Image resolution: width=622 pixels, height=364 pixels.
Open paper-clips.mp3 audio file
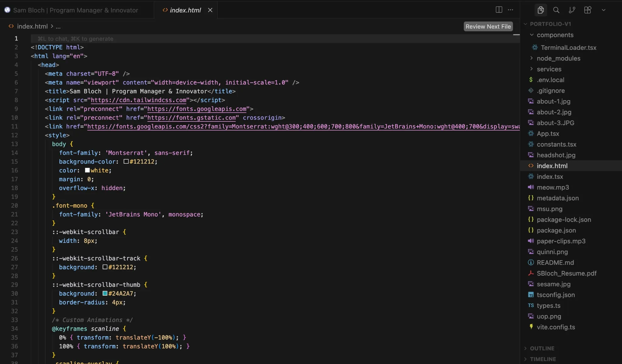[x=561, y=241]
